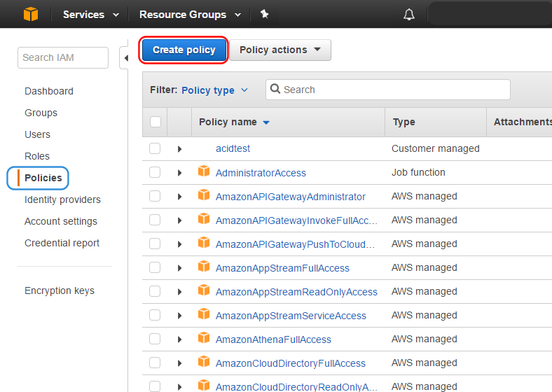Expand the AmazonAPIGatewayPushToCloud row
Viewport: 552px width, 392px height.
[x=179, y=244]
